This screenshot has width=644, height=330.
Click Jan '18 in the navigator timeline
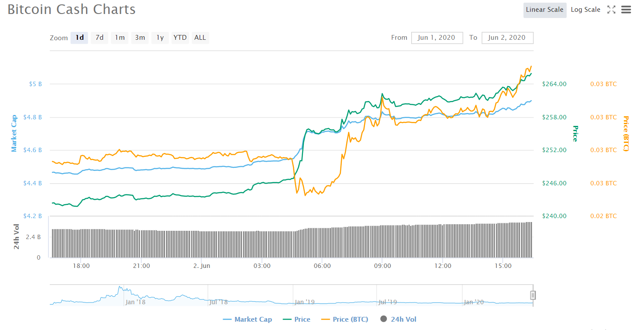[x=135, y=302]
